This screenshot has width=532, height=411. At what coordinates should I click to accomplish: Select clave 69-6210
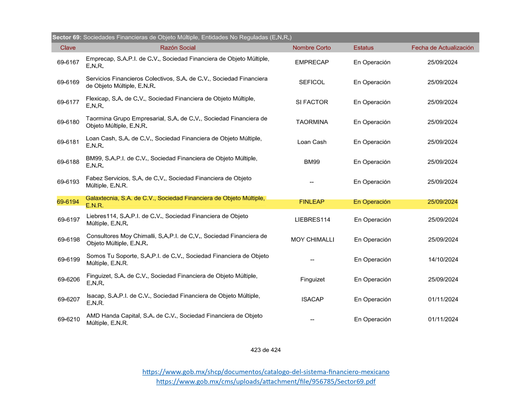69,320
